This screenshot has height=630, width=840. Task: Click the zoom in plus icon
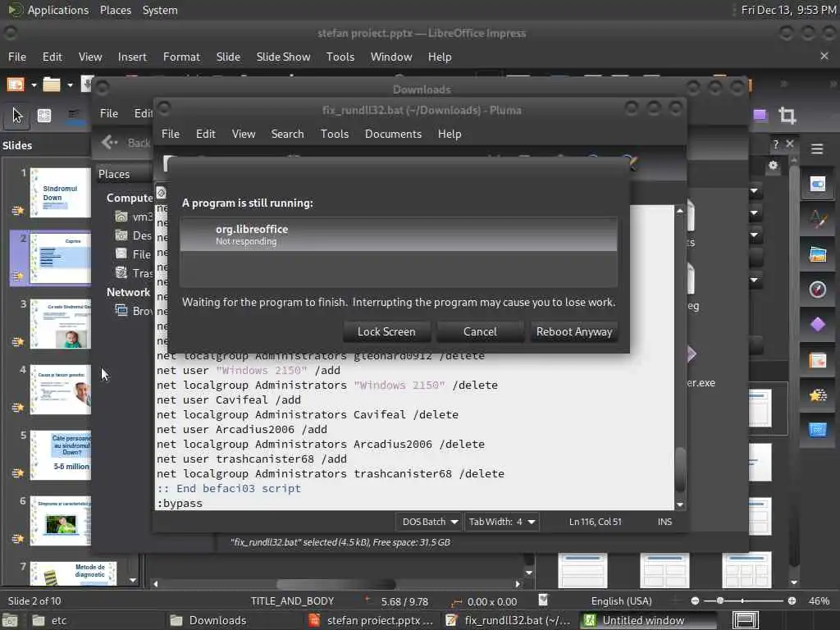tap(792, 601)
